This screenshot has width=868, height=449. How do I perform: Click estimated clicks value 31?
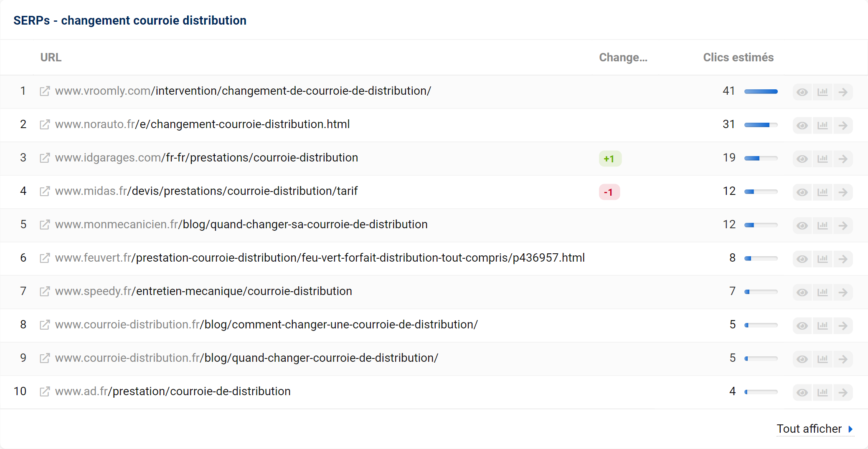pyautogui.click(x=729, y=124)
